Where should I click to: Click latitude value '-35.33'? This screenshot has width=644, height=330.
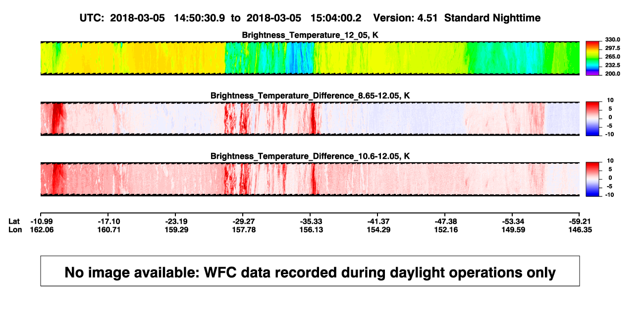pos(311,221)
